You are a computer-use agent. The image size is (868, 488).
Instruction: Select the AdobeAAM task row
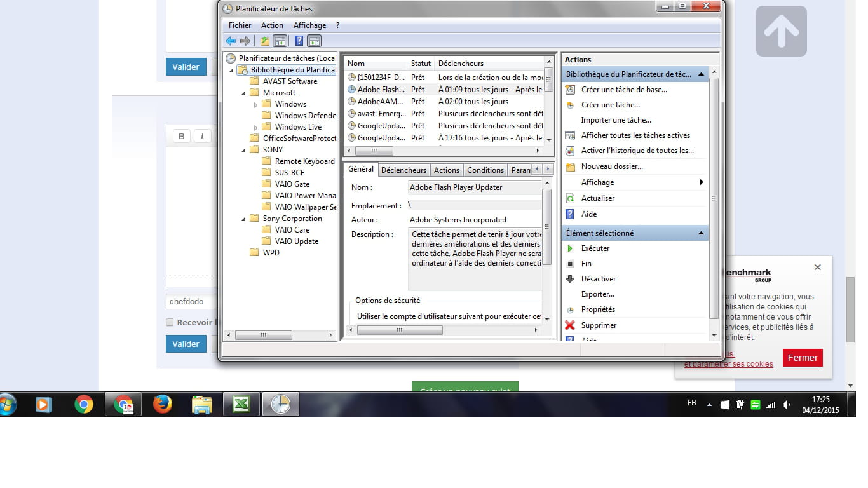coord(445,102)
